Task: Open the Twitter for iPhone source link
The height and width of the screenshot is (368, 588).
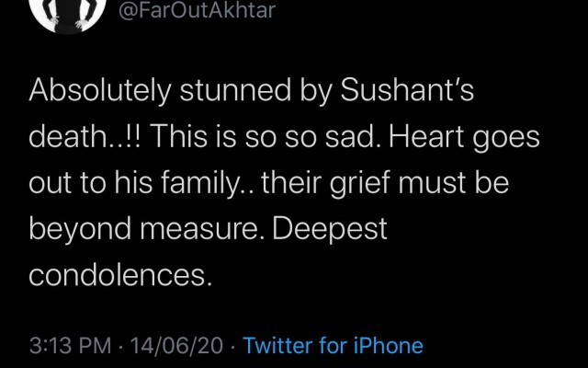Action: 334,346
